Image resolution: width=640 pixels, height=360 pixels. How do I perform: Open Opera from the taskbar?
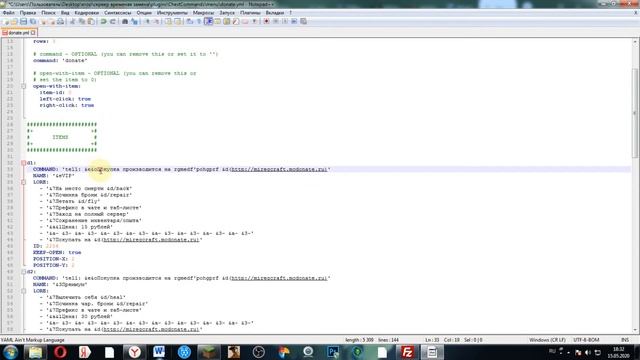60,352
